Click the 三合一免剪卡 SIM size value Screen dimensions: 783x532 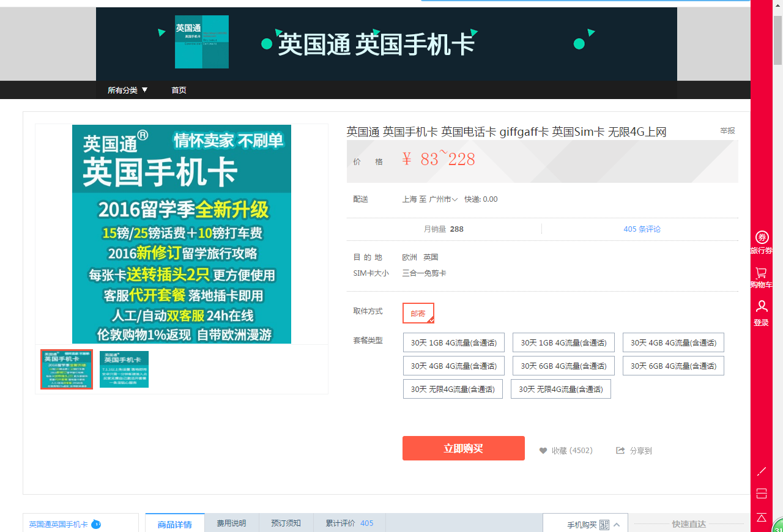click(x=424, y=273)
